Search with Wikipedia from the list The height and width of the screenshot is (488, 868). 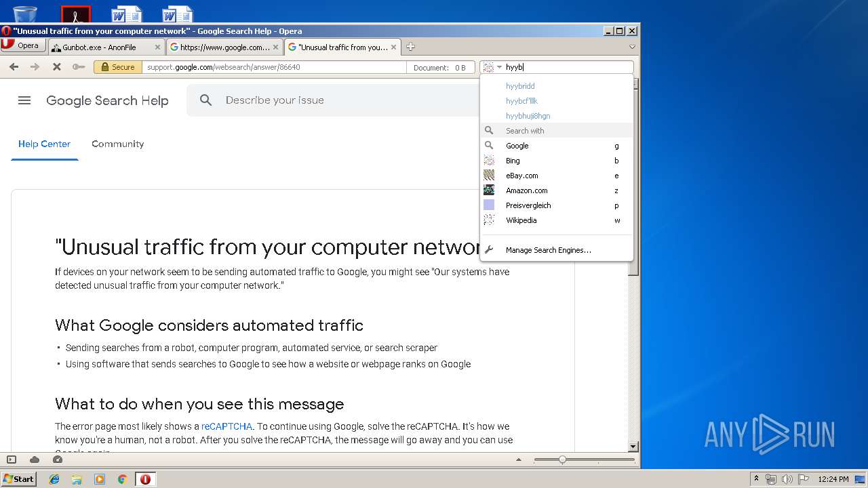click(556, 220)
